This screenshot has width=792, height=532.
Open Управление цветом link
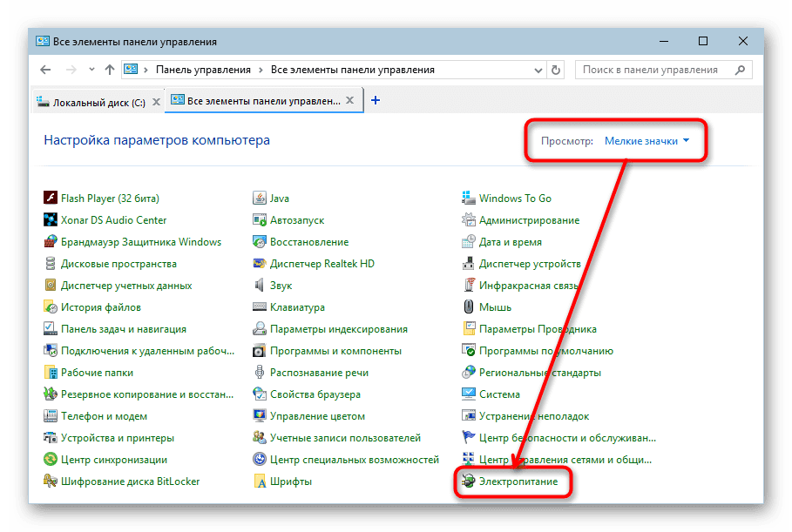pos(317,416)
